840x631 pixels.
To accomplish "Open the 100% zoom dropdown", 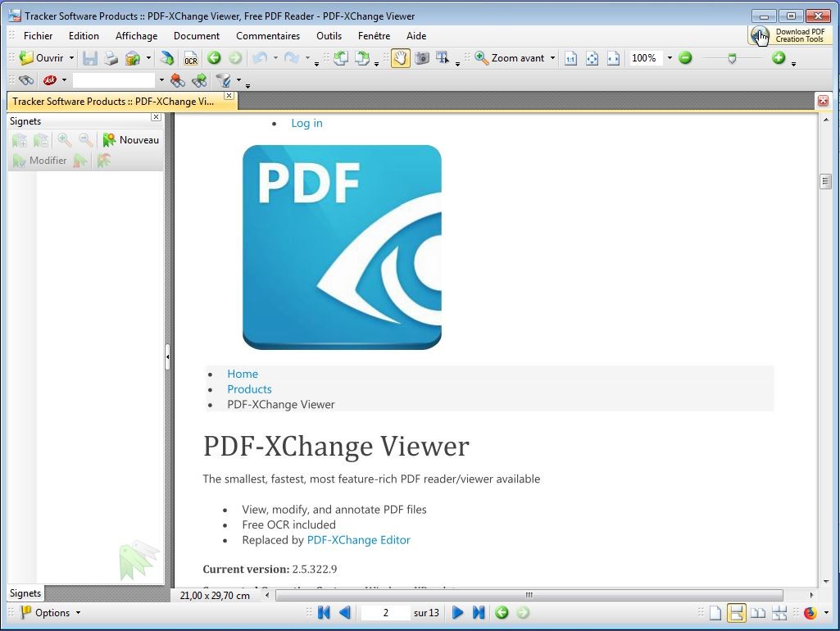I will pos(670,58).
